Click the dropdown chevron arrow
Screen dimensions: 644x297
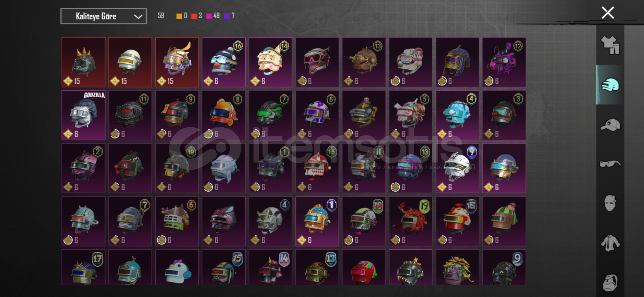click(138, 16)
